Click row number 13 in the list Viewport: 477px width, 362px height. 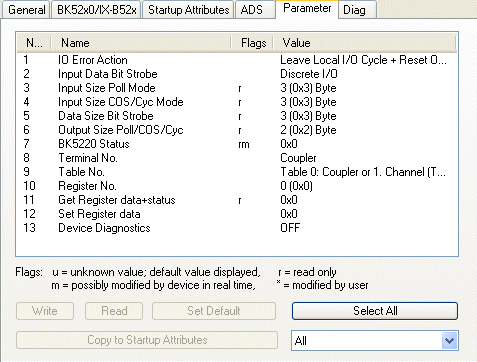[x=29, y=228]
